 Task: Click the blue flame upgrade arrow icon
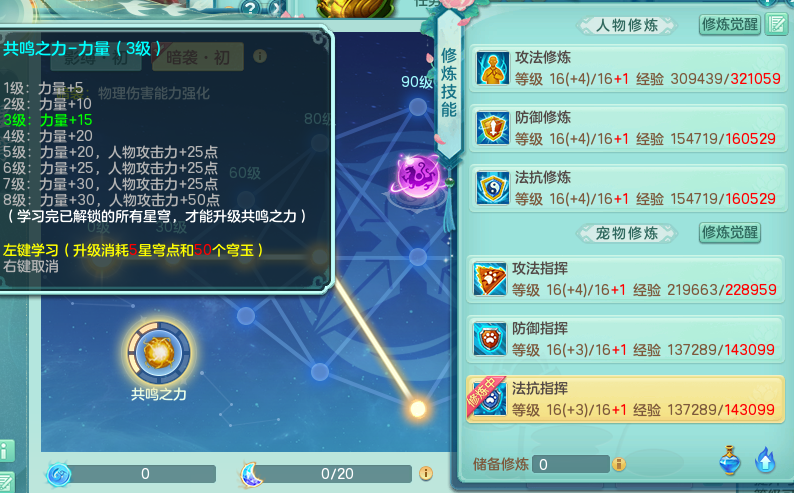click(x=765, y=460)
